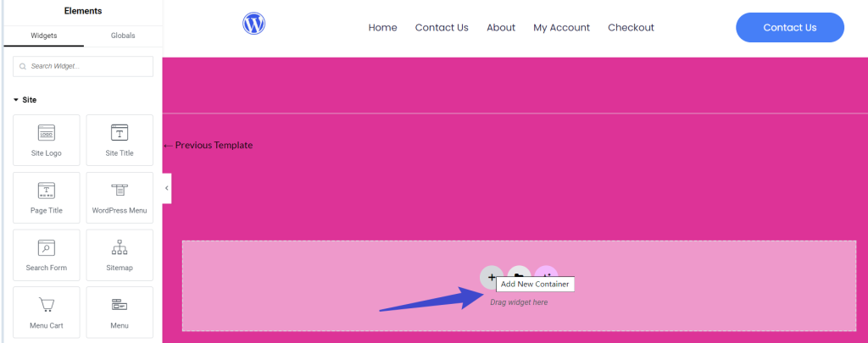This screenshot has width=868, height=343.
Task: Switch to the Widgets tab
Action: 44,36
